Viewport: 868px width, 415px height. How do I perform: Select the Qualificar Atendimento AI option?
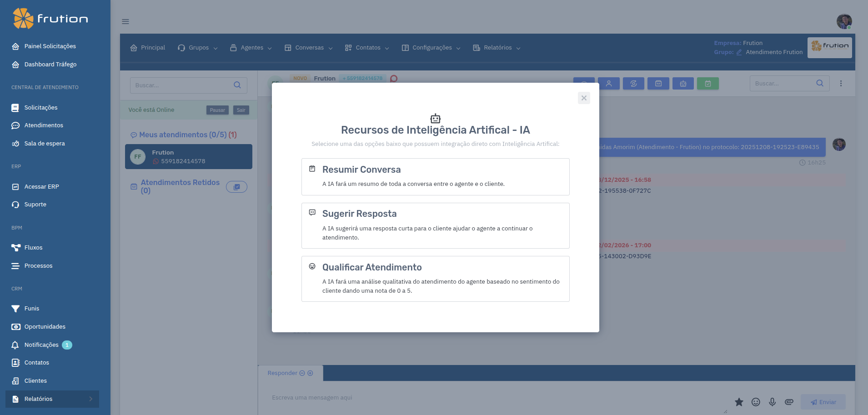pyautogui.click(x=435, y=279)
